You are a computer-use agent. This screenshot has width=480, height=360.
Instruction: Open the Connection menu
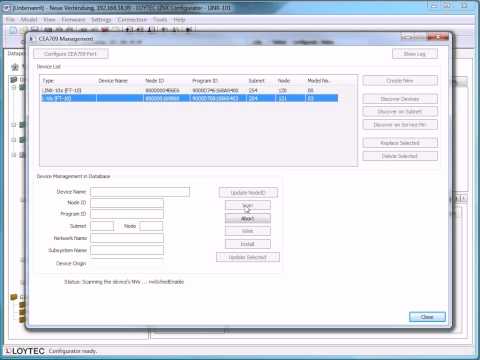point(132,20)
